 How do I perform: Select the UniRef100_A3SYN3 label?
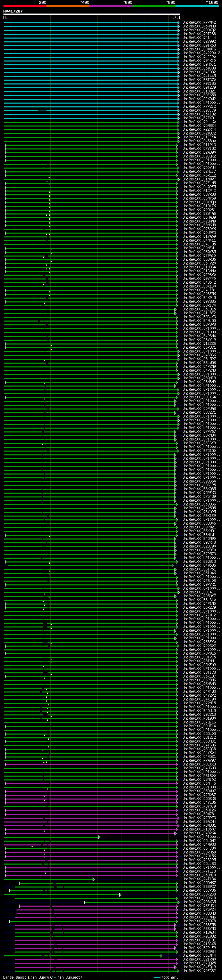point(199,929)
